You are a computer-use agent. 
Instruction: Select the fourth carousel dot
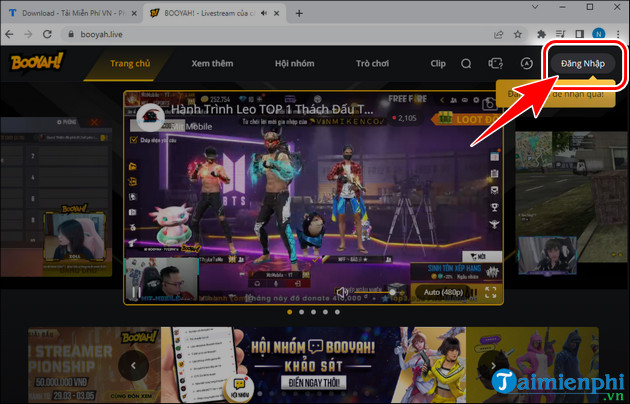(325, 312)
